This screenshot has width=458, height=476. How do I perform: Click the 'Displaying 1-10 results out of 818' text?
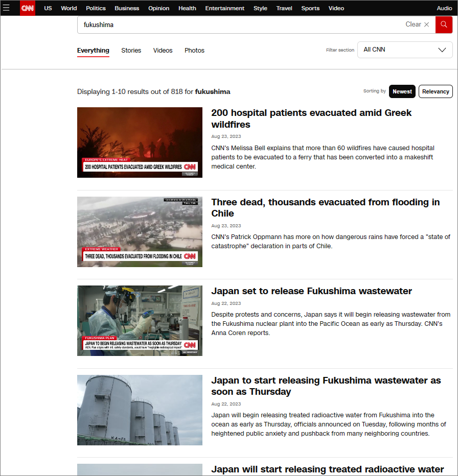pyautogui.click(x=153, y=92)
